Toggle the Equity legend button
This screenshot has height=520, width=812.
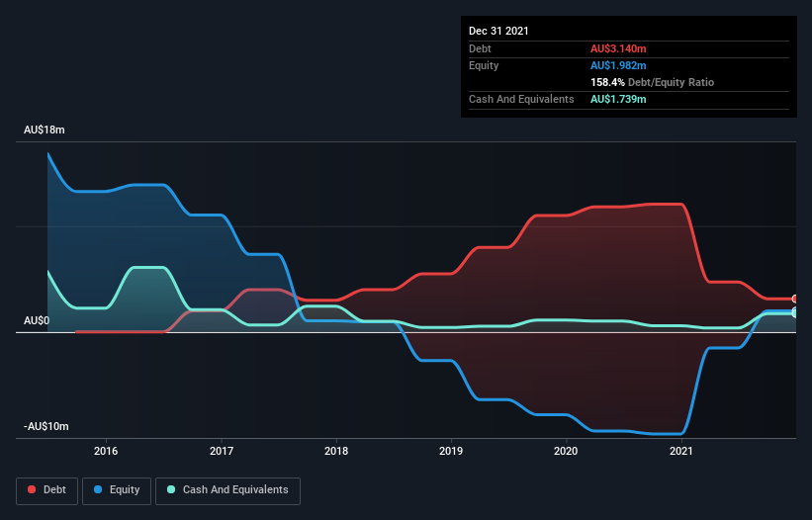coord(117,490)
